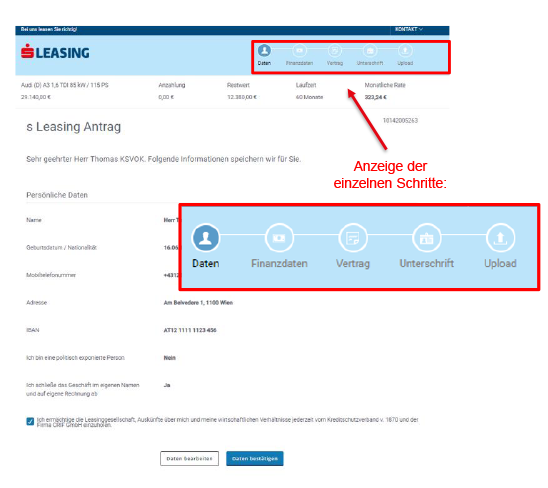The image size is (548, 488).
Task: Click the Daten person icon in header step bar
Action: click(264, 51)
